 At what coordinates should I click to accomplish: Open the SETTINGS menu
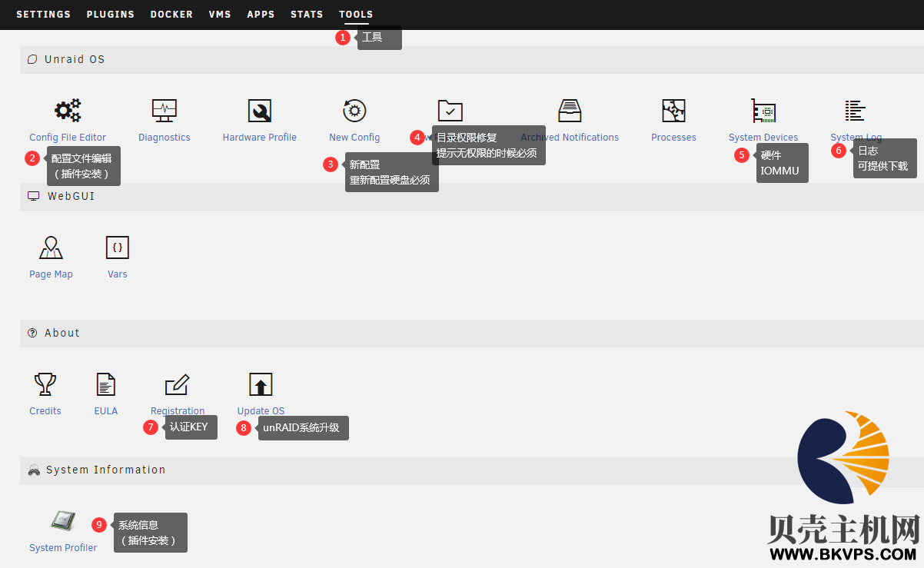[43, 15]
